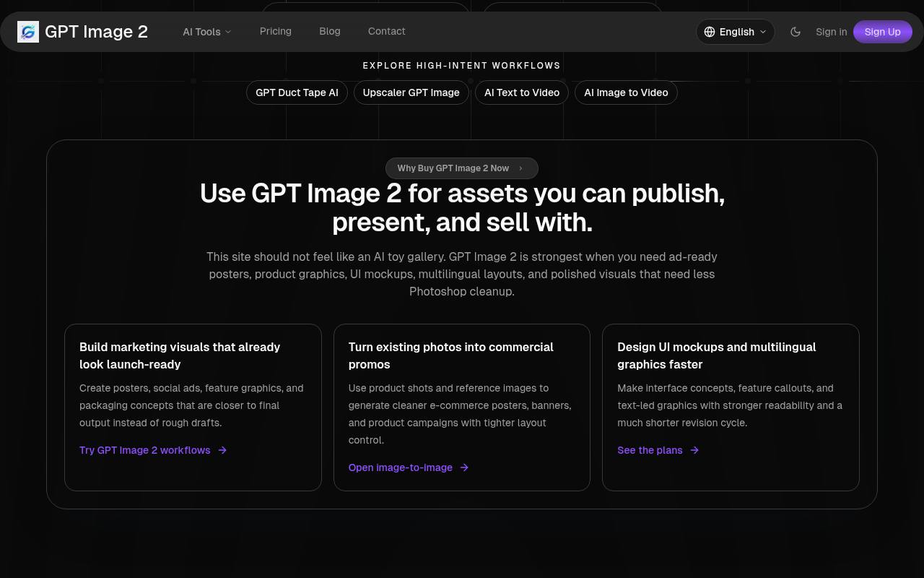924x578 pixels.
Task: Follow the Try GPT Image 2 workflows link
Action: point(153,450)
